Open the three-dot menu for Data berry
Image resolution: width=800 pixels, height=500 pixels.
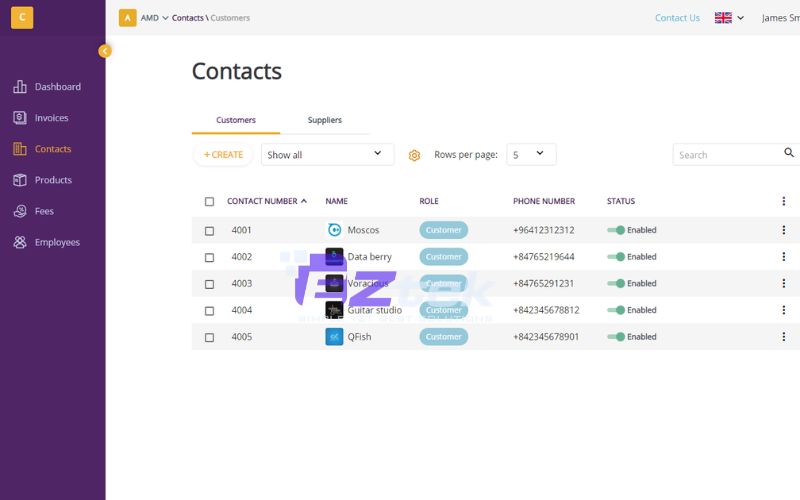pyautogui.click(x=784, y=257)
